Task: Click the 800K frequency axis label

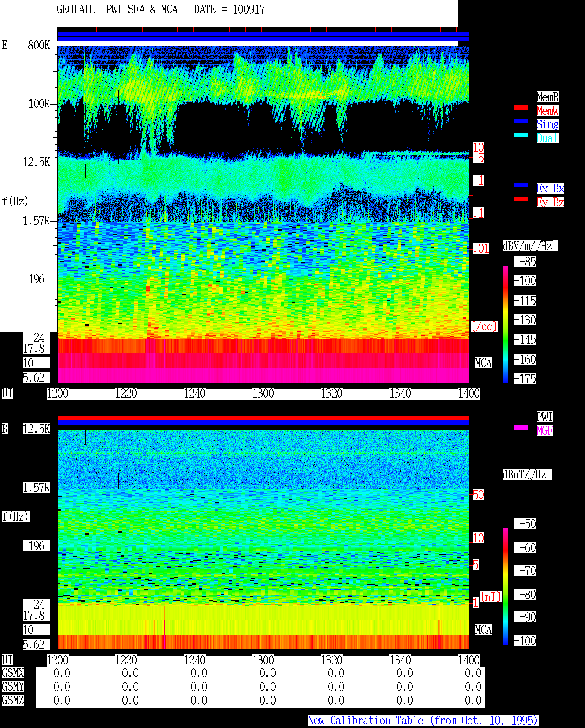Action: coord(39,45)
